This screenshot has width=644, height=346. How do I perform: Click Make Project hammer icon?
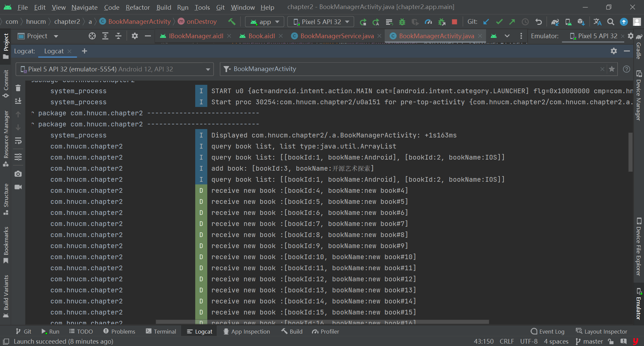tap(232, 22)
